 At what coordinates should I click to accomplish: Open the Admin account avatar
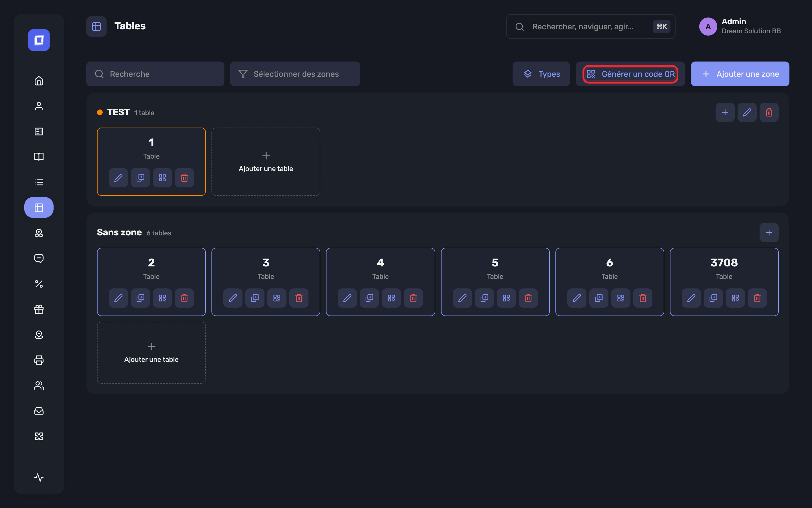click(708, 27)
